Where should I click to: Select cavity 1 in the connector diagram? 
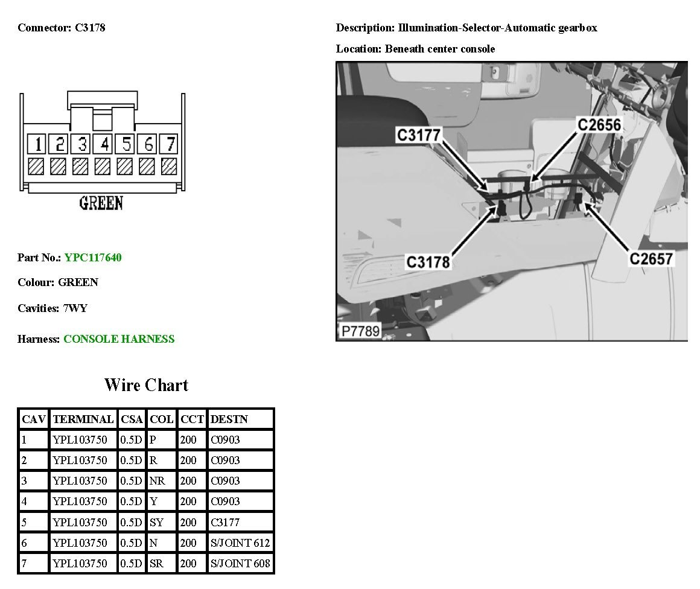(37, 144)
